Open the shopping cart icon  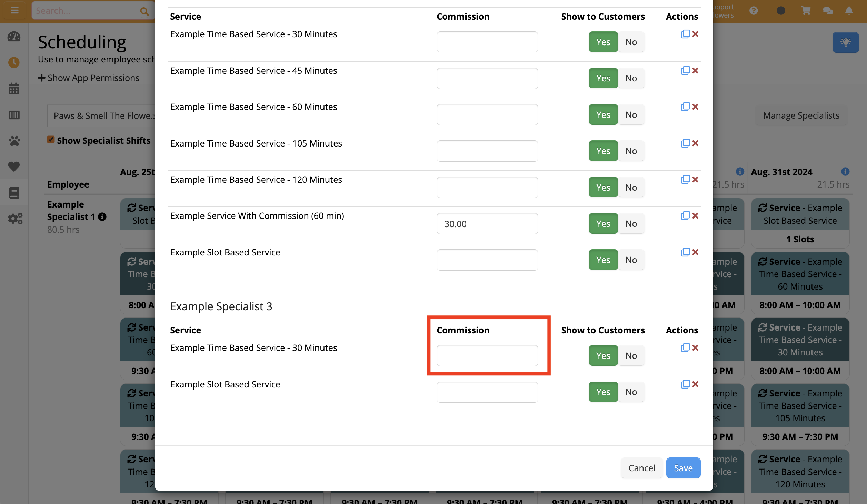coord(806,11)
